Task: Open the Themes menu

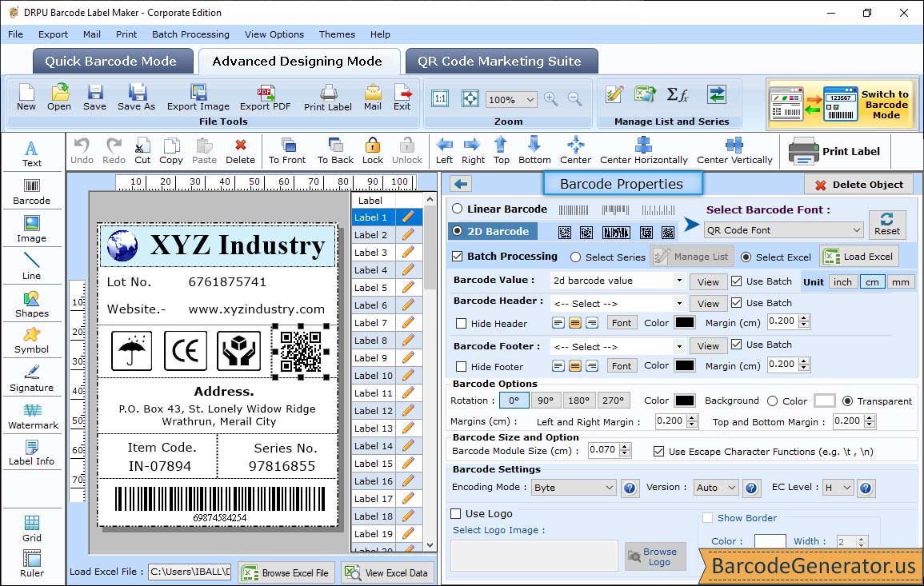Action: pos(337,34)
